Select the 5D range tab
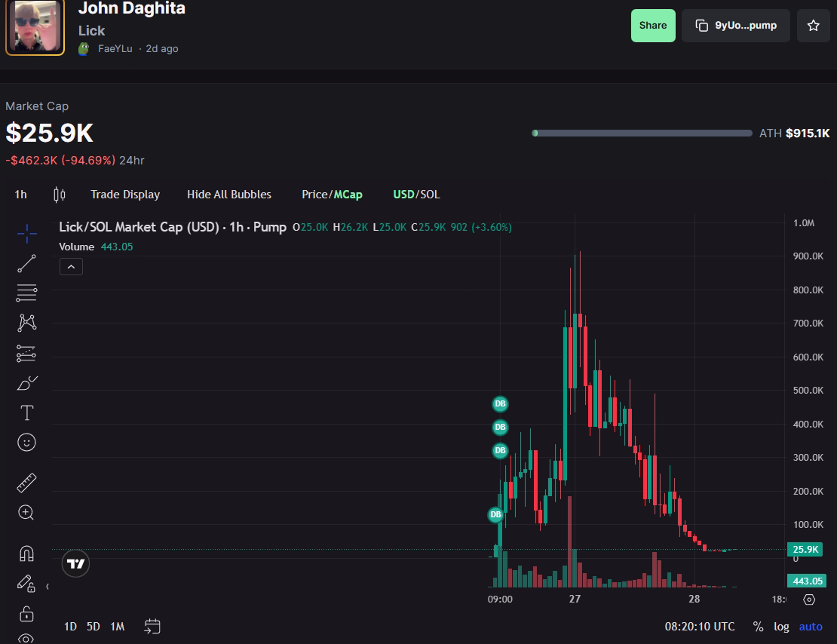Image resolution: width=837 pixels, height=644 pixels. (93, 627)
